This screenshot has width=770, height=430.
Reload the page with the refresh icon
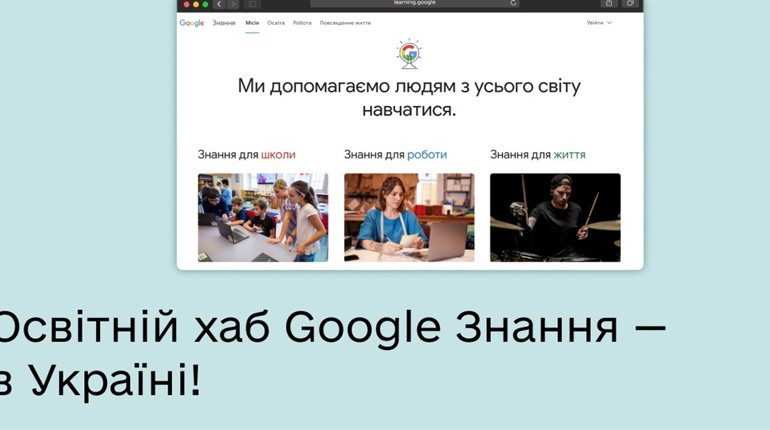[x=513, y=3]
